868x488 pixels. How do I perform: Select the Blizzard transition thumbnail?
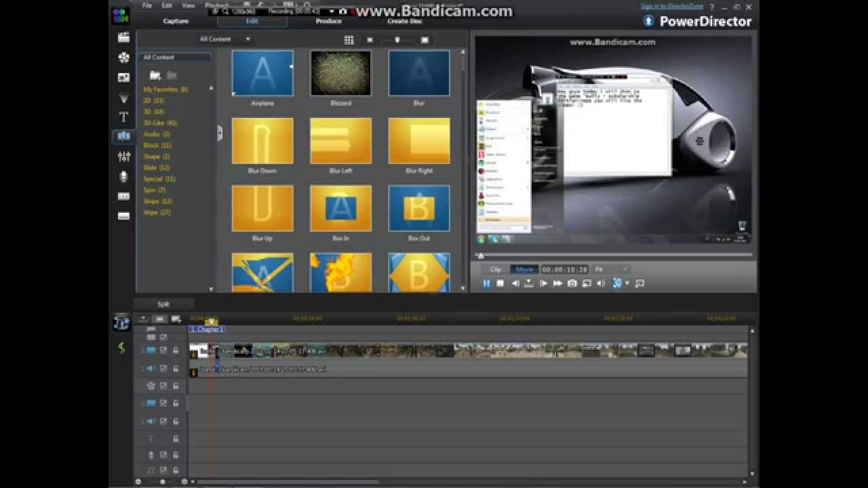click(x=340, y=73)
